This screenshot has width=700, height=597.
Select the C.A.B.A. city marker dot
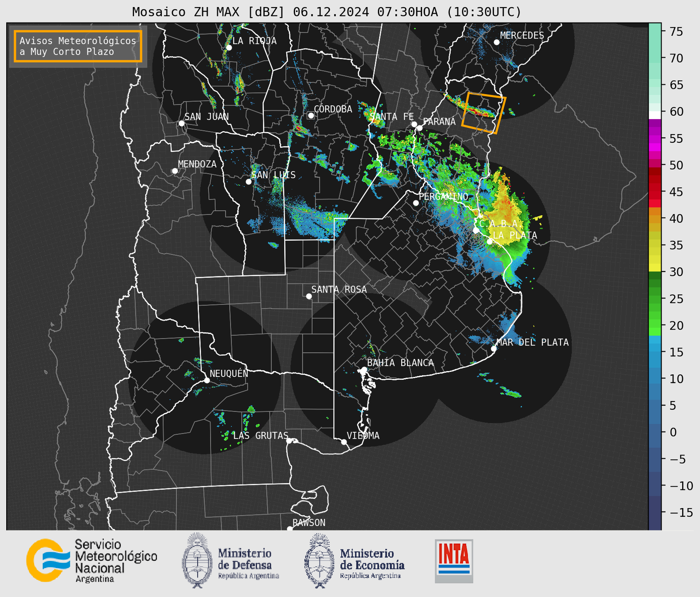(x=476, y=230)
